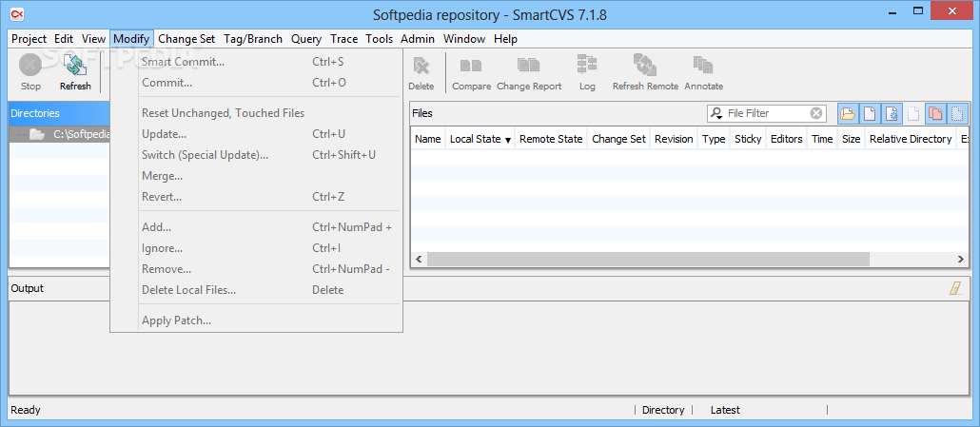Click the Type column header
Viewport: 980px width, 427px height.
tap(714, 139)
